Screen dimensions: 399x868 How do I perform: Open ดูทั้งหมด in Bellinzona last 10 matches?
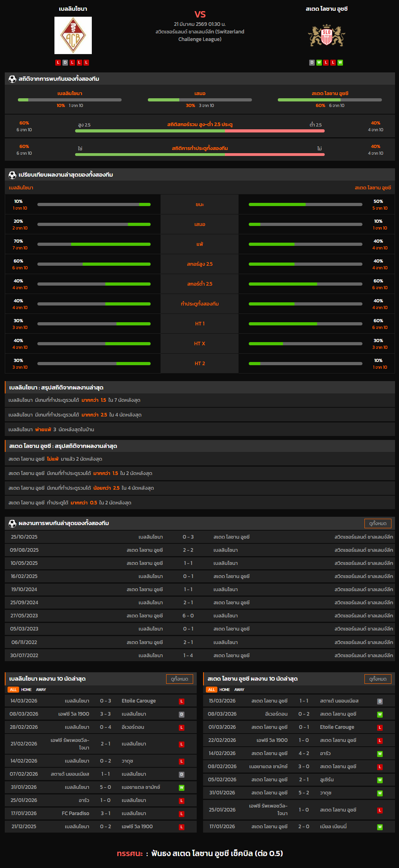(x=179, y=679)
